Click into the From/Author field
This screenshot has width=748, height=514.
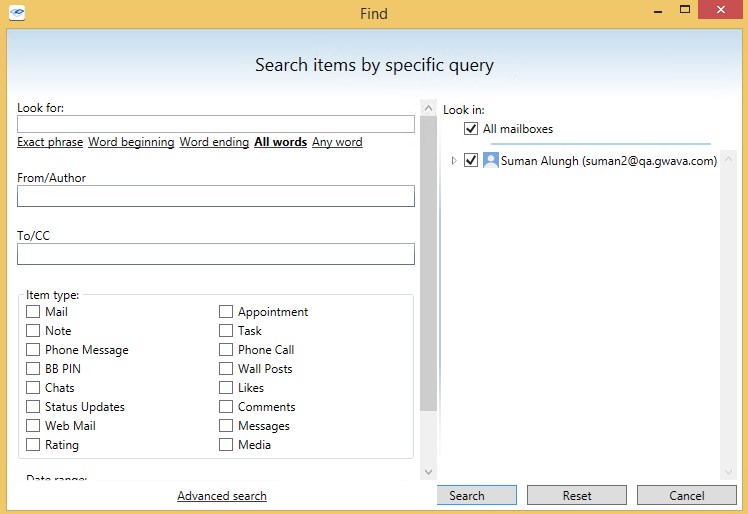(216, 196)
